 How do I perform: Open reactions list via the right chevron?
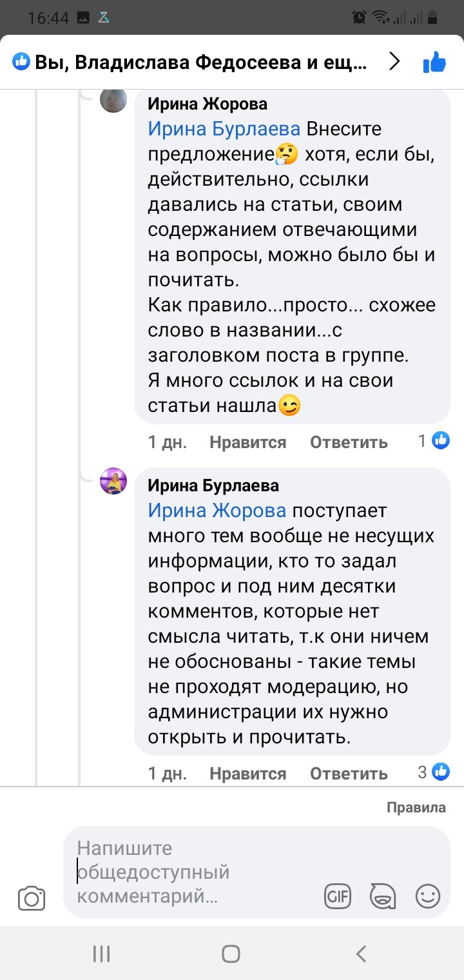click(x=394, y=62)
